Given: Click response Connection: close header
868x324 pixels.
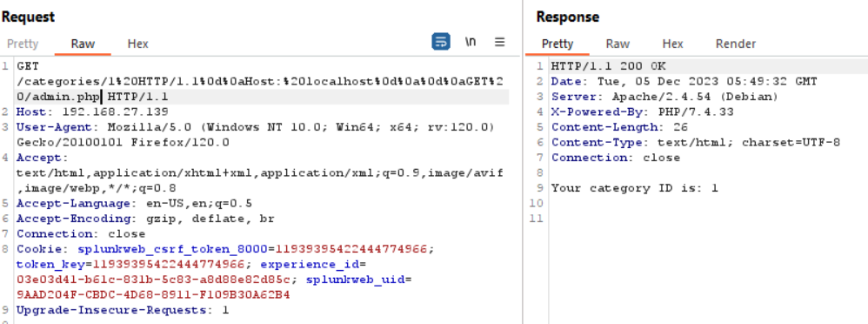Looking at the screenshot, I should click(616, 158).
